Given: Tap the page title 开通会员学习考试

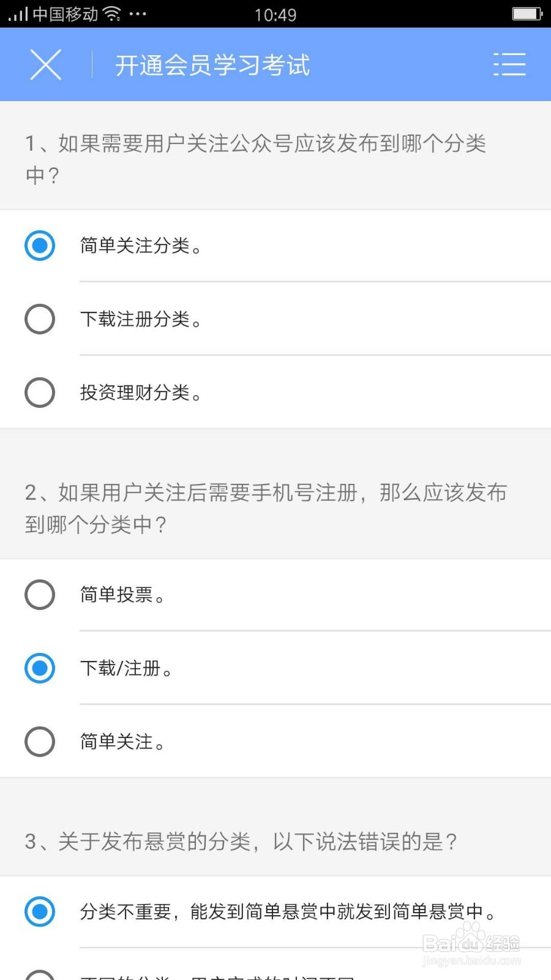Looking at the screenshot, I should click(212, 65).
